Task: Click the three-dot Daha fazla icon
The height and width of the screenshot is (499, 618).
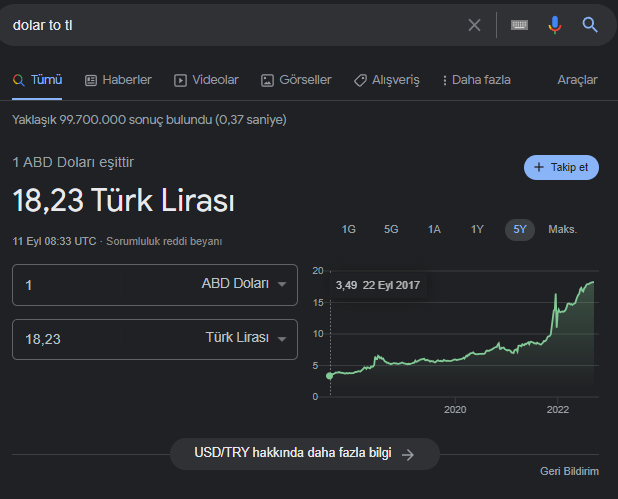Action: [445, 80]
